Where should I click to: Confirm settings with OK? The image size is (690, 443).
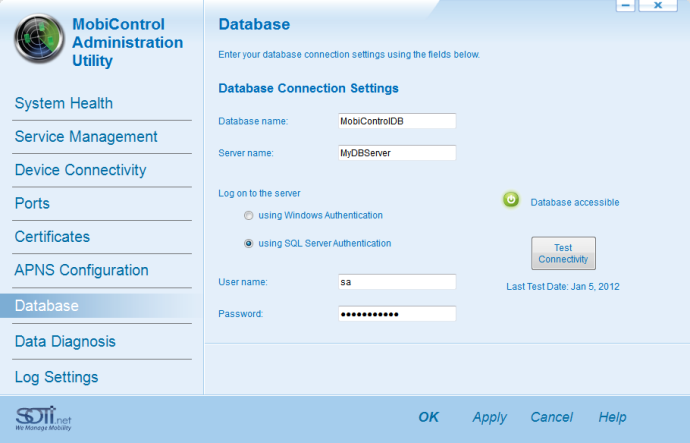click(429, 417)
